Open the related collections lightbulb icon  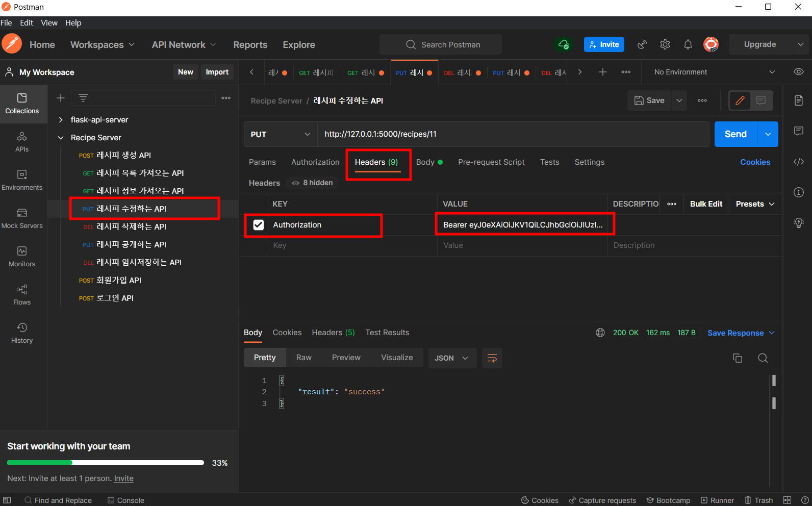click(x=799, y=223)
